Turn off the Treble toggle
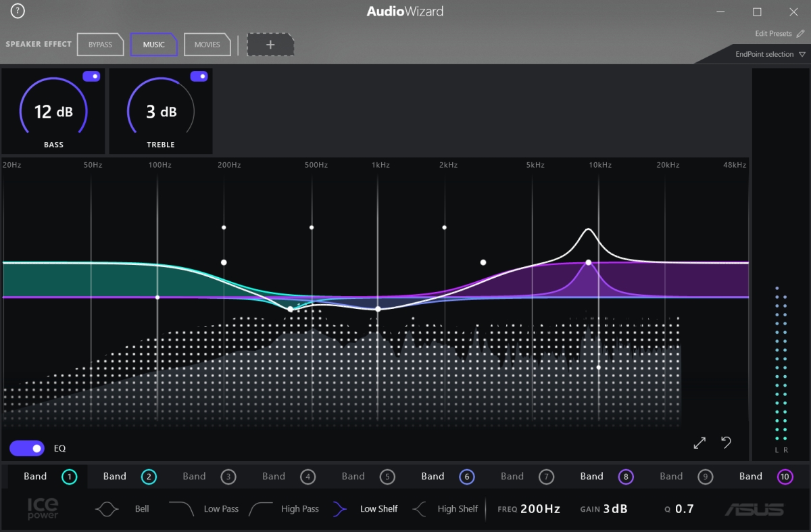Viewport: 811px width, 532px height. (199, 76)
